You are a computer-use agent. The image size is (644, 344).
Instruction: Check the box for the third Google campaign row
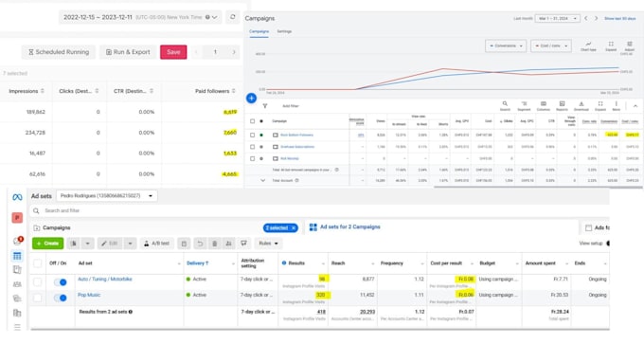[x=252, y=158]
